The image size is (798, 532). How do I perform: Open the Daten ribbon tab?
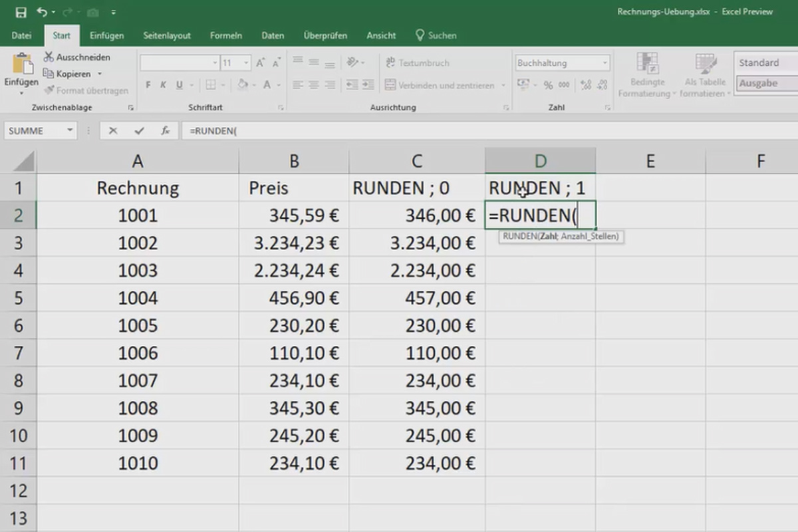[x=273, y=35]
